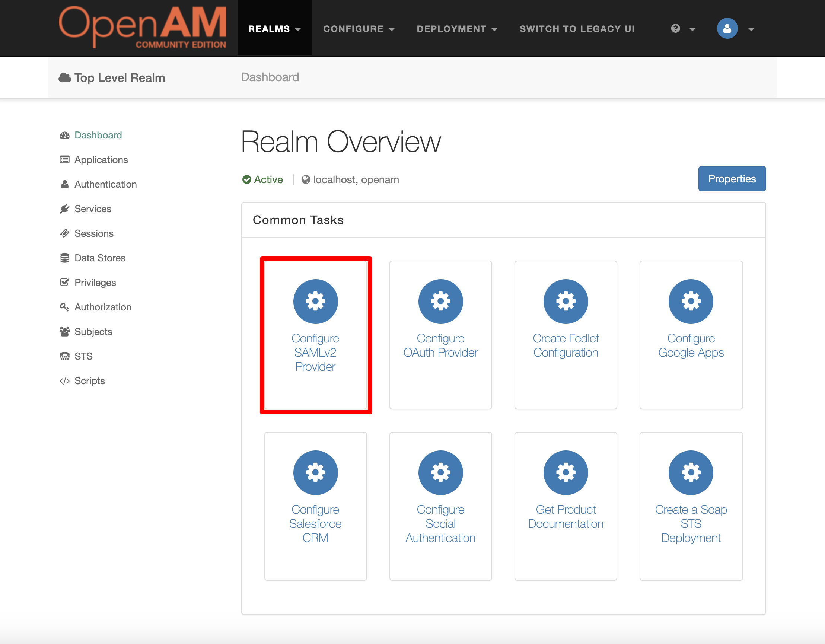Click the Common Tasks panel header
Image resolution: width=825 pixels, height=644 pixels.
pyautogui.click(x=503, y=220)
